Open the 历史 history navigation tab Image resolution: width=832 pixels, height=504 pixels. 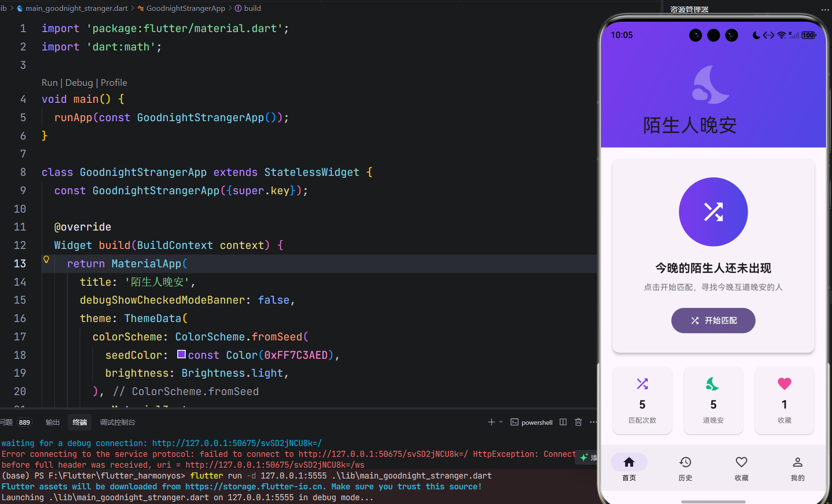tap(685, 468)
